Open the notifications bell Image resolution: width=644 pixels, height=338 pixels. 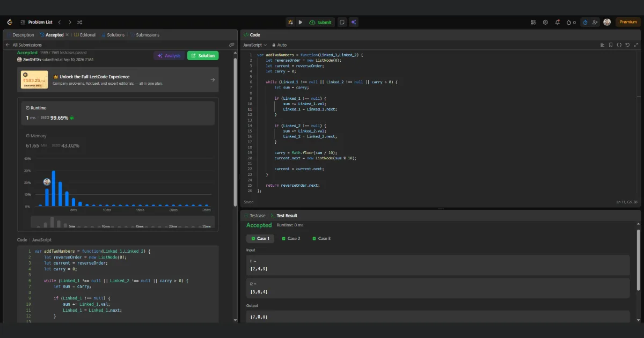558,22
